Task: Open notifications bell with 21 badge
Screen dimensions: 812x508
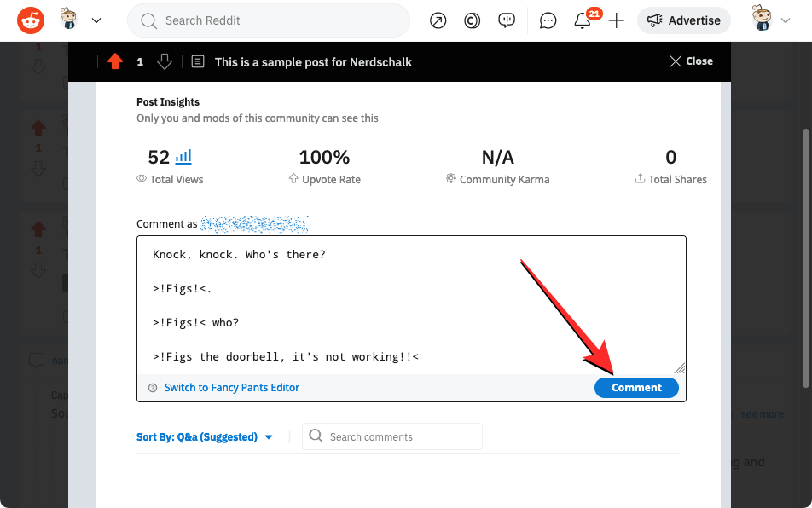Action: pos(583,20)
